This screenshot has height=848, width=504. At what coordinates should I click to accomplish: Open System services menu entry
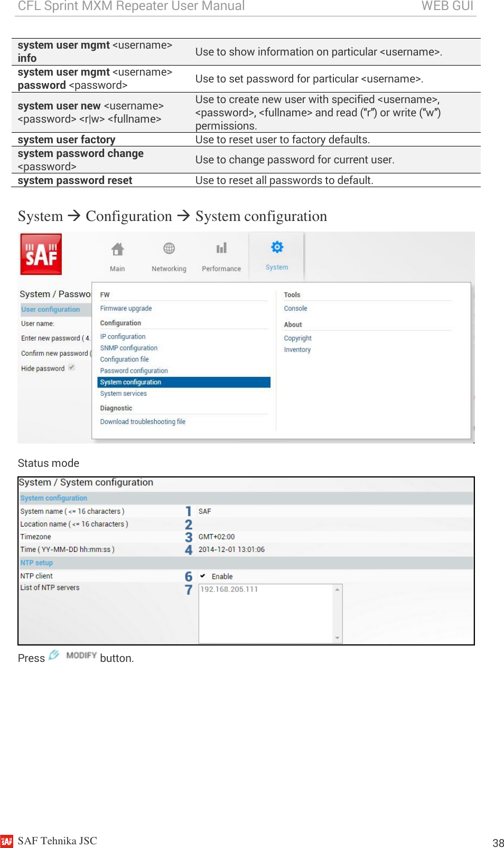123,394
